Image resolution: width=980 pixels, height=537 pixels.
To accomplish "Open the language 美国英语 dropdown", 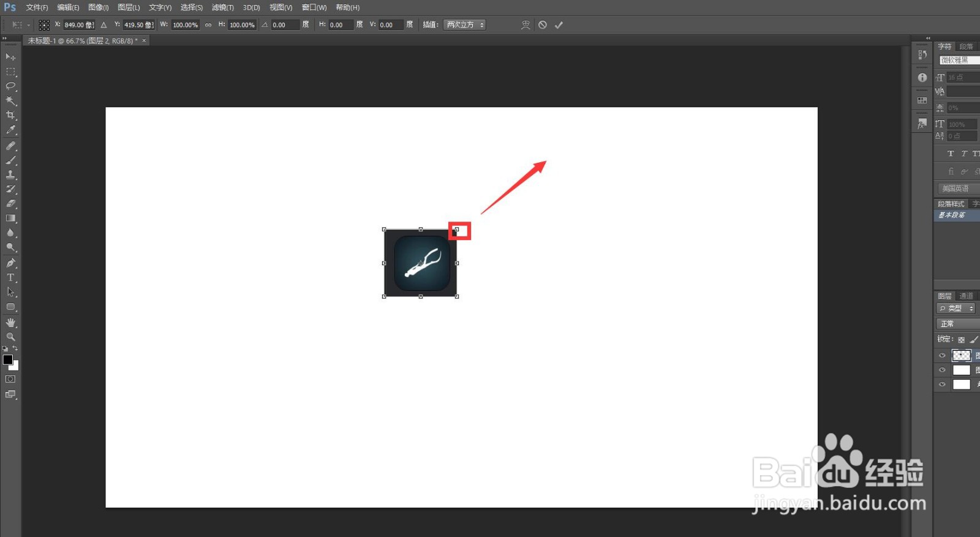I will pos(959,189).
